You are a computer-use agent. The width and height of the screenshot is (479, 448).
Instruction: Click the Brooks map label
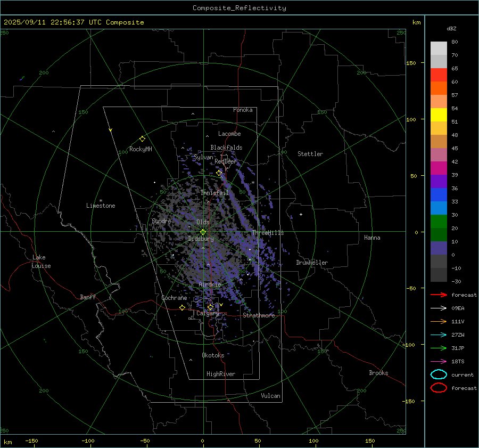(x=378, y=373)
